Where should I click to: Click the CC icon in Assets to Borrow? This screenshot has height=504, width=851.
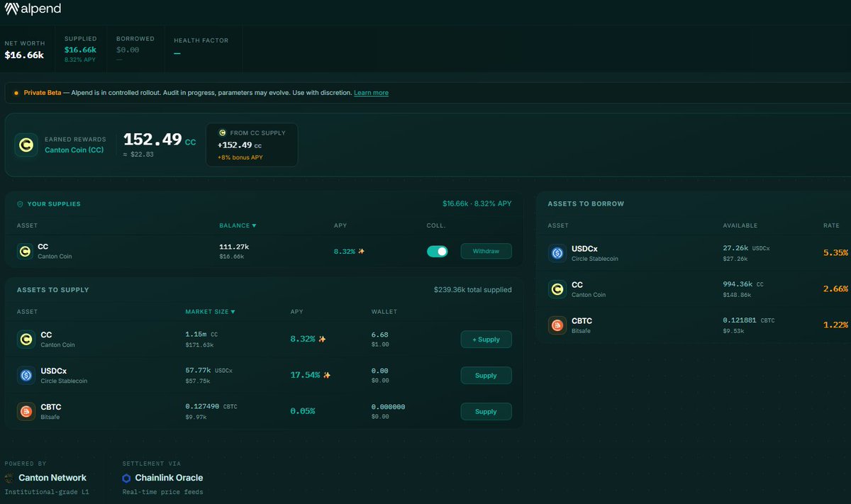[x=557, y=289]
